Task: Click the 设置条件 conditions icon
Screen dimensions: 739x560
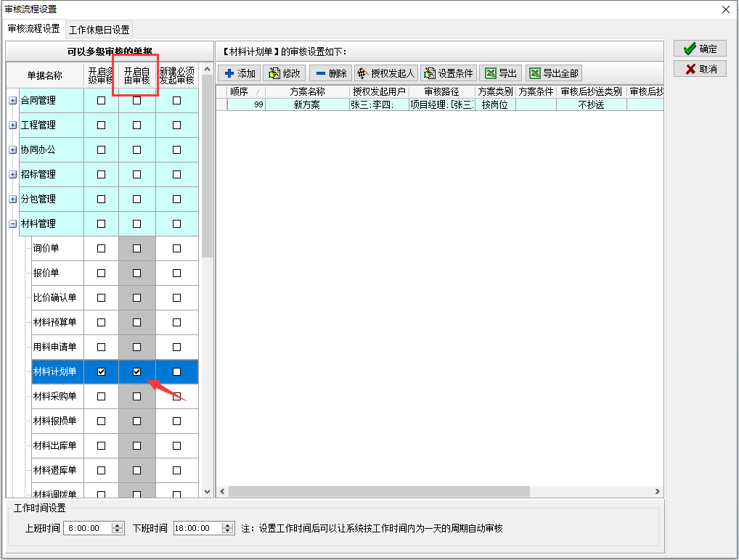Action: (429, 73)
